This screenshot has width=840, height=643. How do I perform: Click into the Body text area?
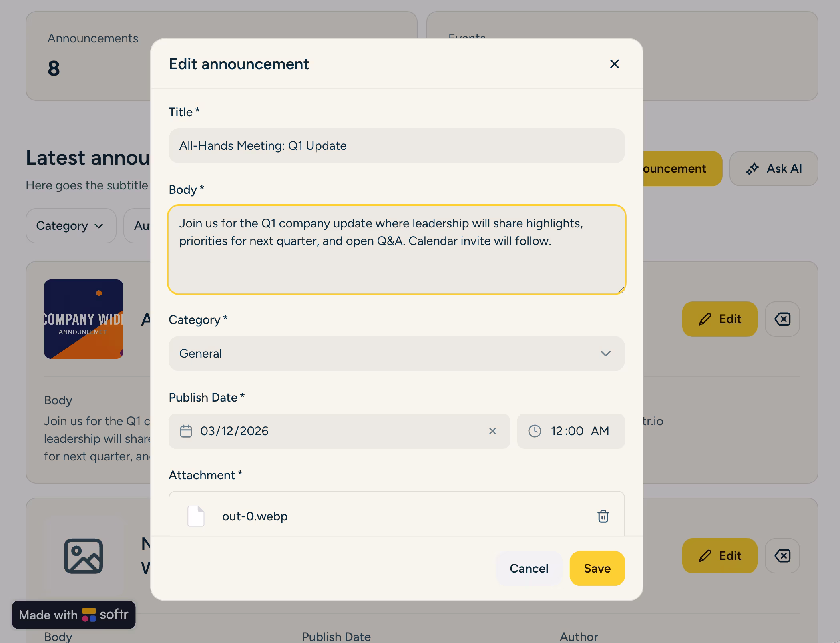point(396,248)
